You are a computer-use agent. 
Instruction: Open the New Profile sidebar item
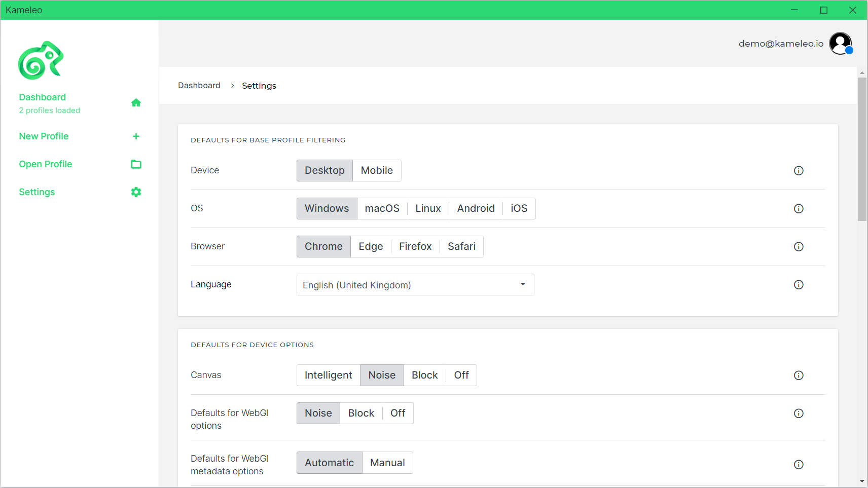[44, 136]
